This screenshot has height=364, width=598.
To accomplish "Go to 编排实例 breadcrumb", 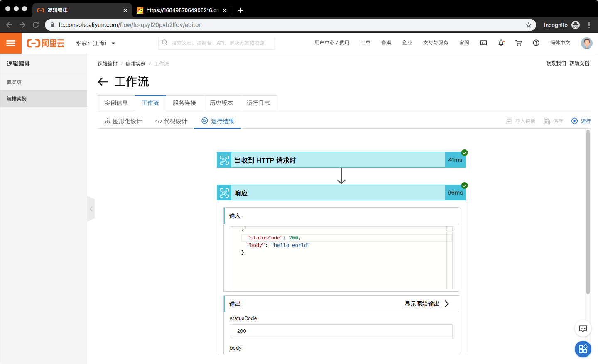I will (136, 64).
